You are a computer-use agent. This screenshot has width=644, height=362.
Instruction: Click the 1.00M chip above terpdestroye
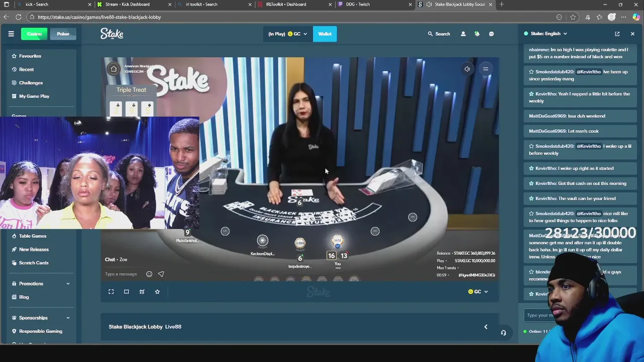pos(300,243)
